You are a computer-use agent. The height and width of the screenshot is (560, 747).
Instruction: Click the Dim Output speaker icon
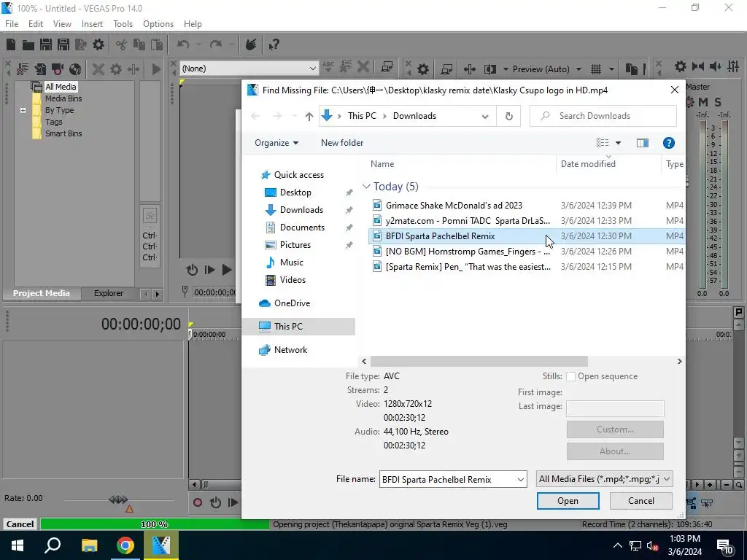(x=716, y=66)
